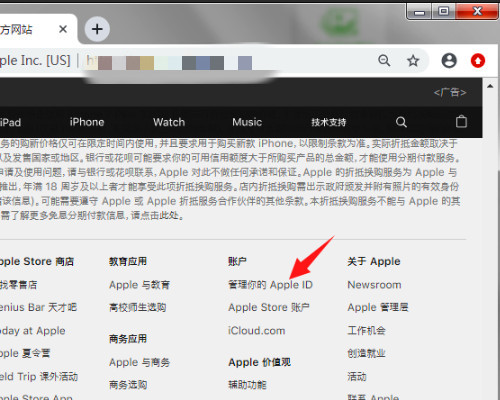This screenshot has width=500, height=400.
Task: Open Music in Apple navigation
Action: point(247,122)
